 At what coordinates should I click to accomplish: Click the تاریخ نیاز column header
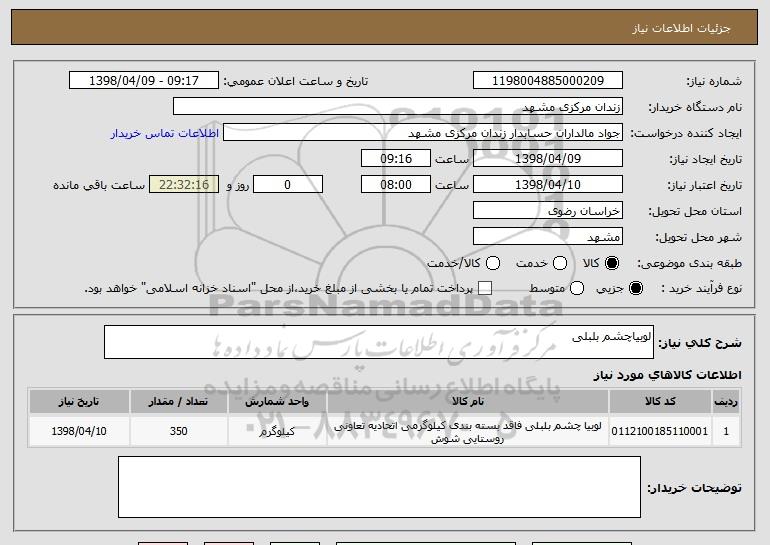click(x=79, y=402)
